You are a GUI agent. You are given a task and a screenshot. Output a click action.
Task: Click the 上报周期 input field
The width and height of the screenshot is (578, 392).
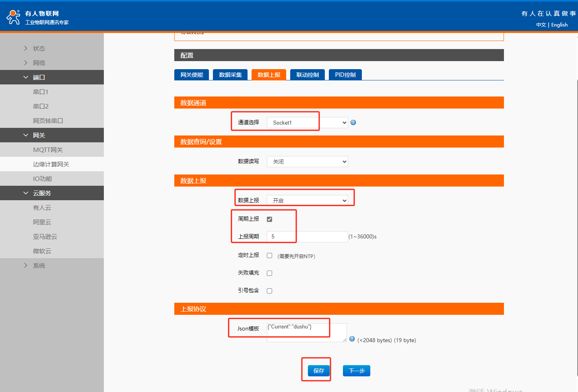[x=307, y=236]
